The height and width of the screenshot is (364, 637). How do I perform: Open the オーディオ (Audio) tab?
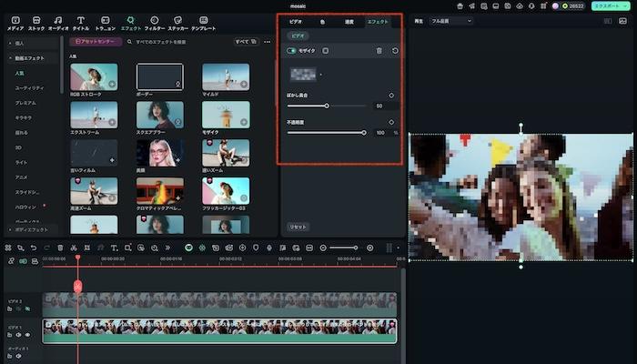(x=58, y=23)
